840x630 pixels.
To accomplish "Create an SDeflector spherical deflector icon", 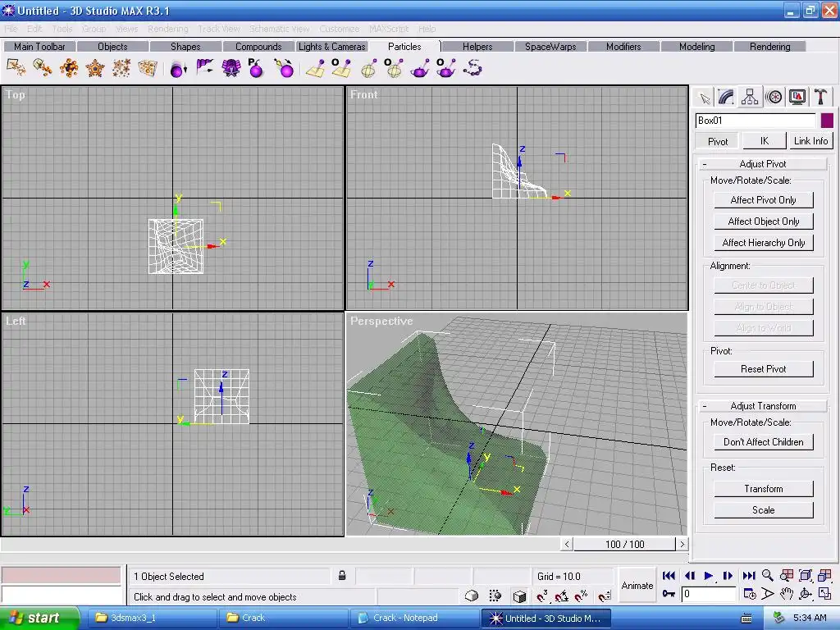I will [x=368, y=68].
